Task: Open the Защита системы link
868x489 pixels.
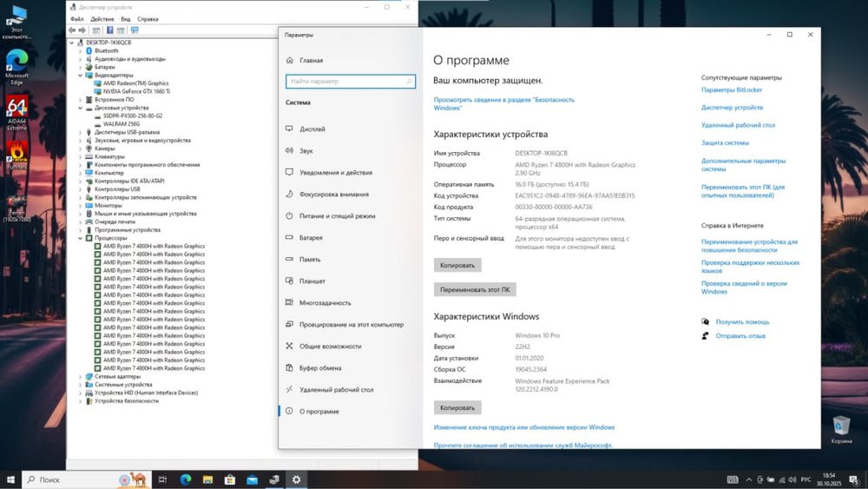Action: 725,143
